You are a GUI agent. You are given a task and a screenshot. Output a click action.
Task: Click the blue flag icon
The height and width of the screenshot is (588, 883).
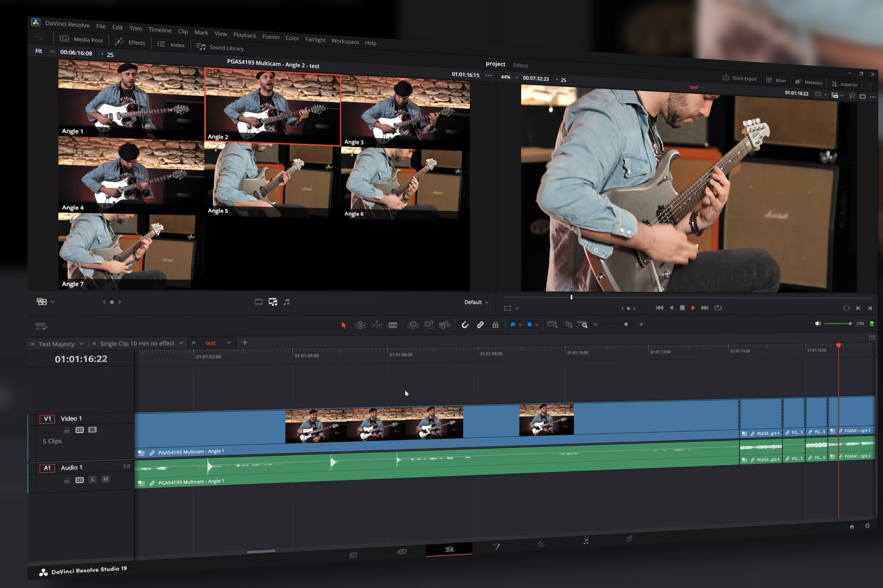click(x=512, y=325)
